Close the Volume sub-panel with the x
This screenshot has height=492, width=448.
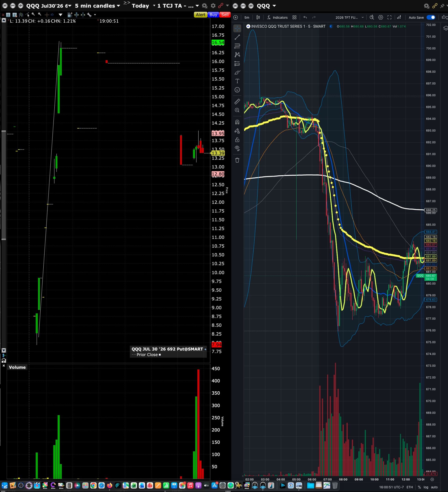[4, 366]
